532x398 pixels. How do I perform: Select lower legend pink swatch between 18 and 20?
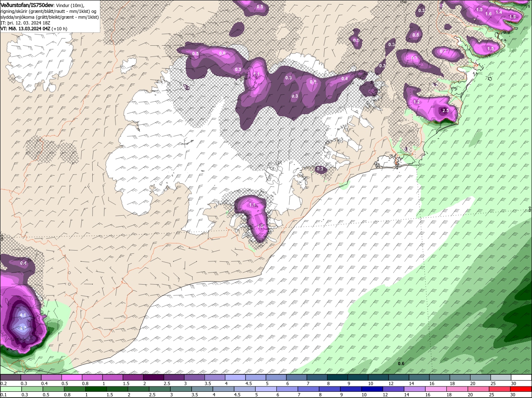(x=458, y=389)
